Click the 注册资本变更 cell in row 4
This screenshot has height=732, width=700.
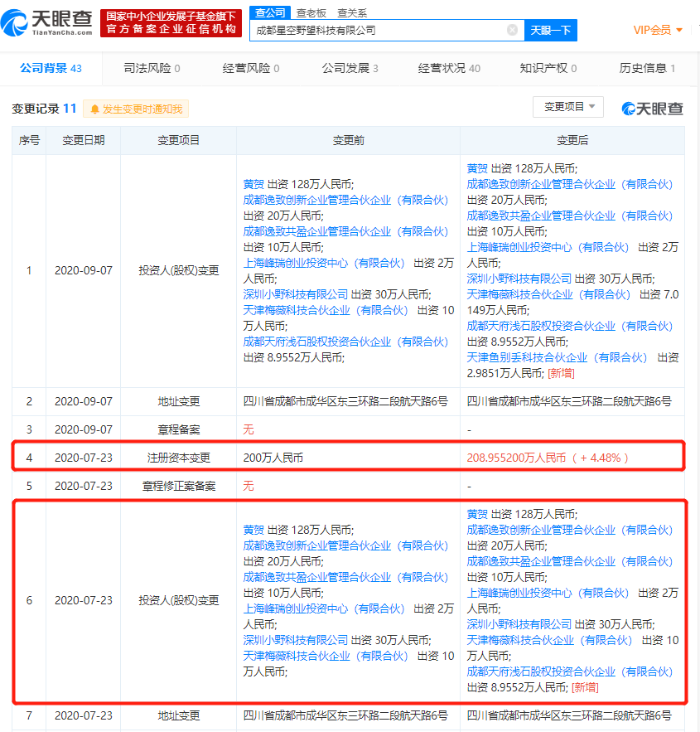[x=179, y=458]
